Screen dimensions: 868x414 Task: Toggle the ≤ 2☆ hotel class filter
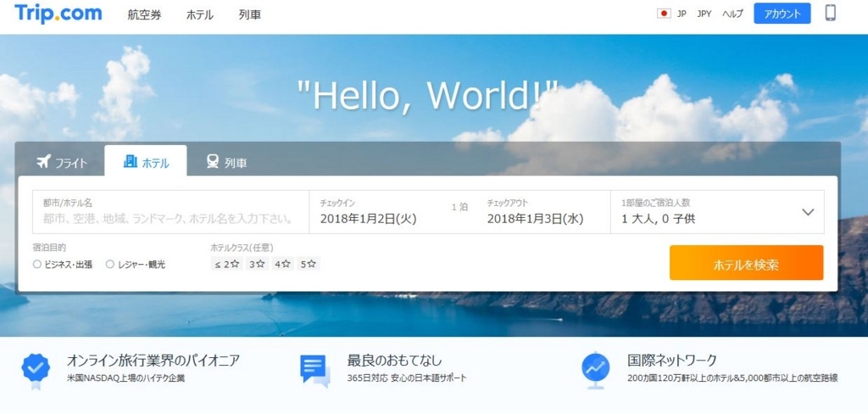pos(226,265)
